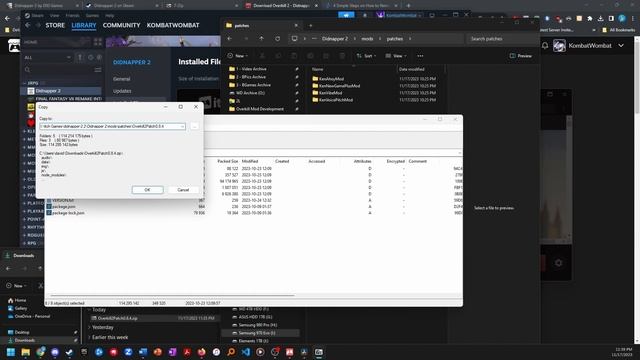The image size is (640, 360).
Task: Switch Steam library to grid view icon
Action: [x=98, y=42]
